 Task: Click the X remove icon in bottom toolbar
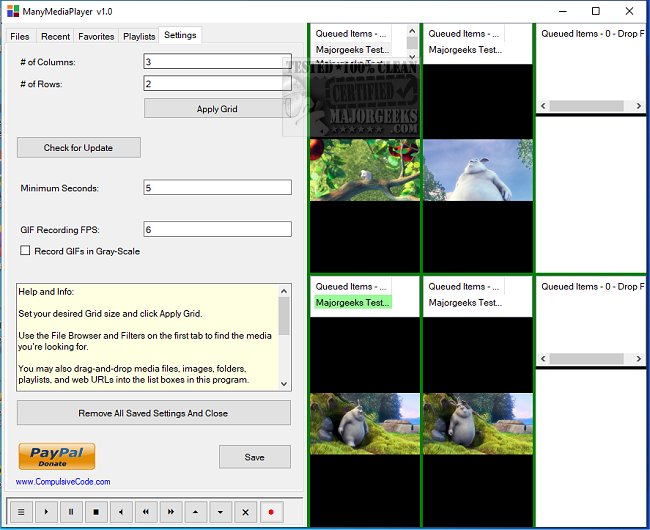[245, 512]
